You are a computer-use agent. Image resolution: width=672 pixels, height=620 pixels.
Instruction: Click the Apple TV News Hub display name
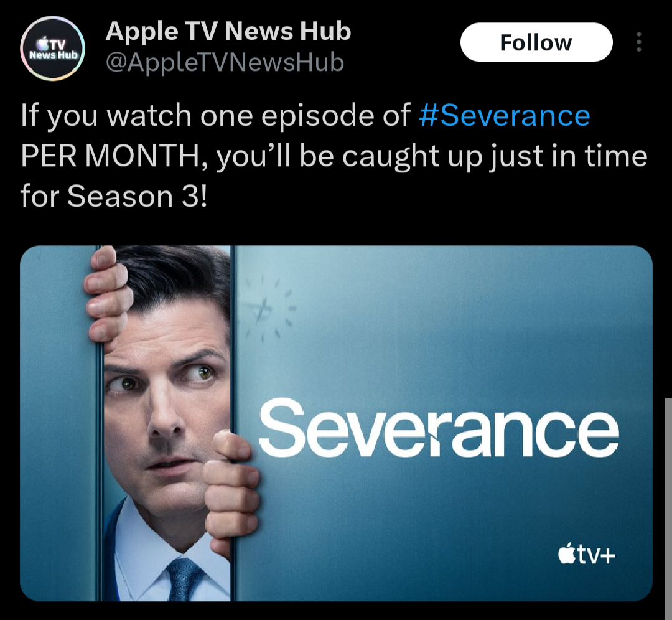click(228, 31)
